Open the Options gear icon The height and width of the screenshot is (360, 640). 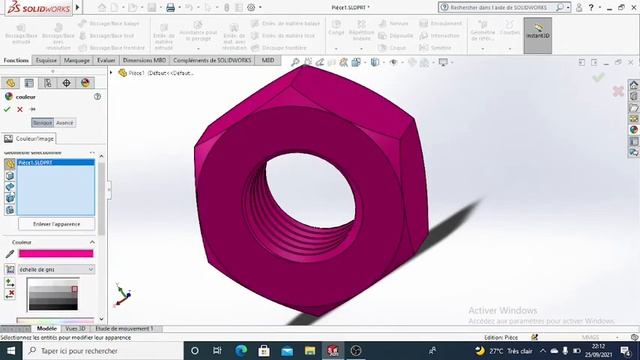tap(251, 7)
